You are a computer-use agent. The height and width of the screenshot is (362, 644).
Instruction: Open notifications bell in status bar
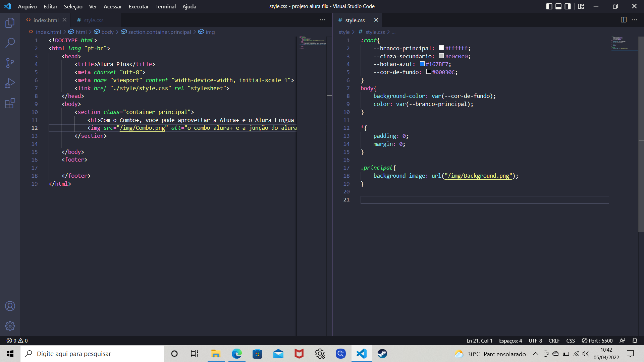(x=635, y=341)
